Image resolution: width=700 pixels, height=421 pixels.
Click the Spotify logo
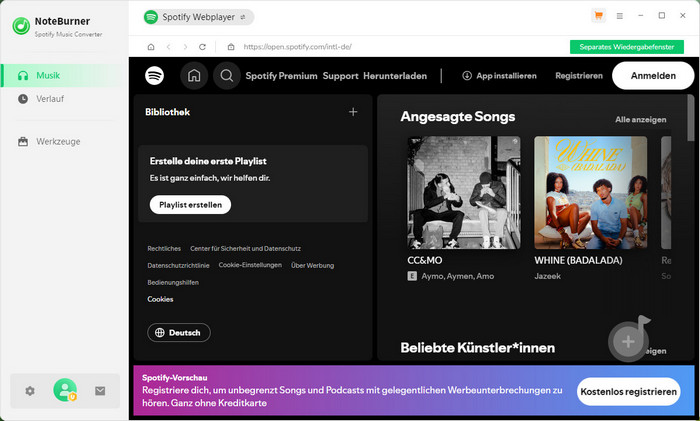click(x=154, y=75)
